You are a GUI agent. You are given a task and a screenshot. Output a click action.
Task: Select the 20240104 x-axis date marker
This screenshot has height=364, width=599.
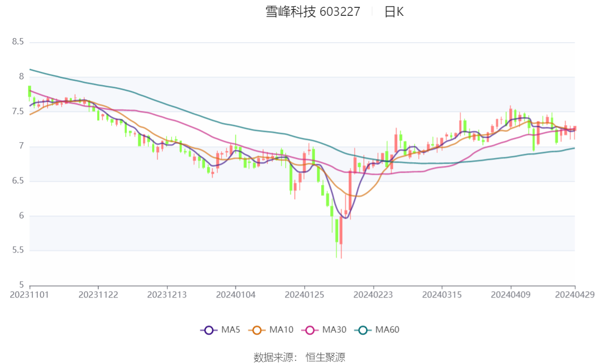tap(236, 295)
